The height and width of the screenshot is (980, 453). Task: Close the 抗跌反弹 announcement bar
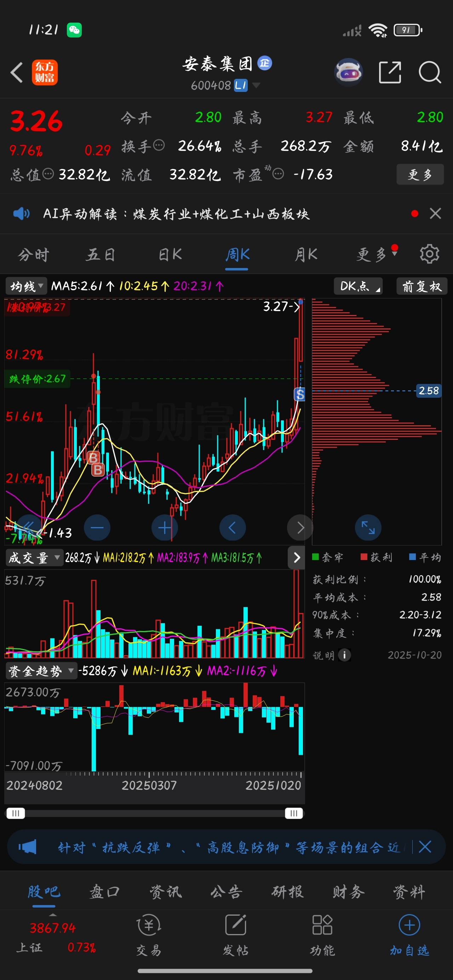pyautogui.click(x=425, y=847)
